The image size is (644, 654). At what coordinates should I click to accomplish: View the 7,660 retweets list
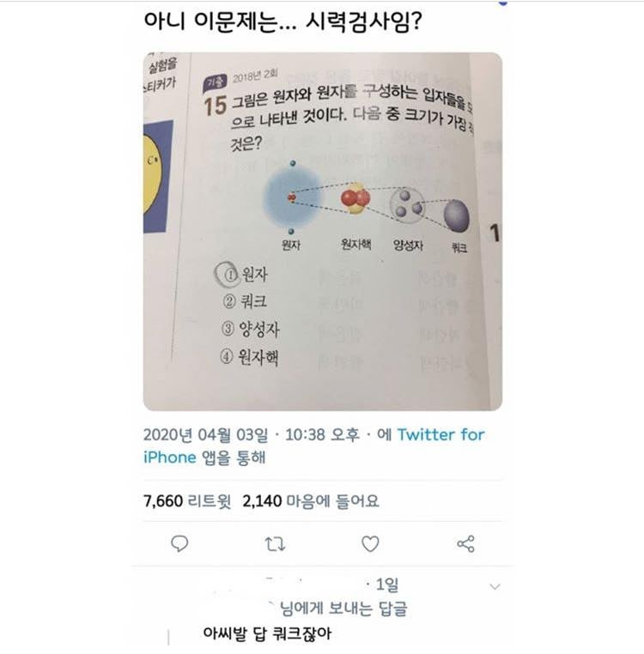[187, 500]
